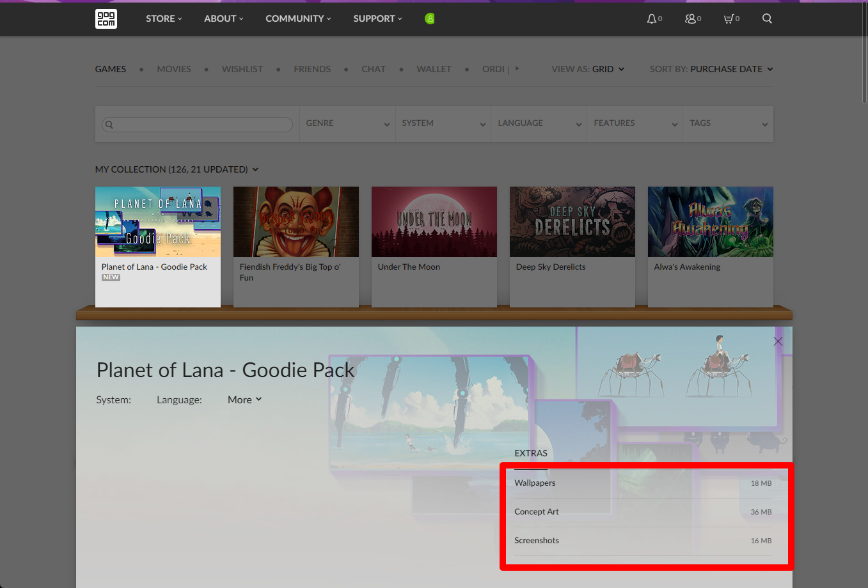Switch to the WALLET tab
The image size is (868, 588).
tap(434, 69)
